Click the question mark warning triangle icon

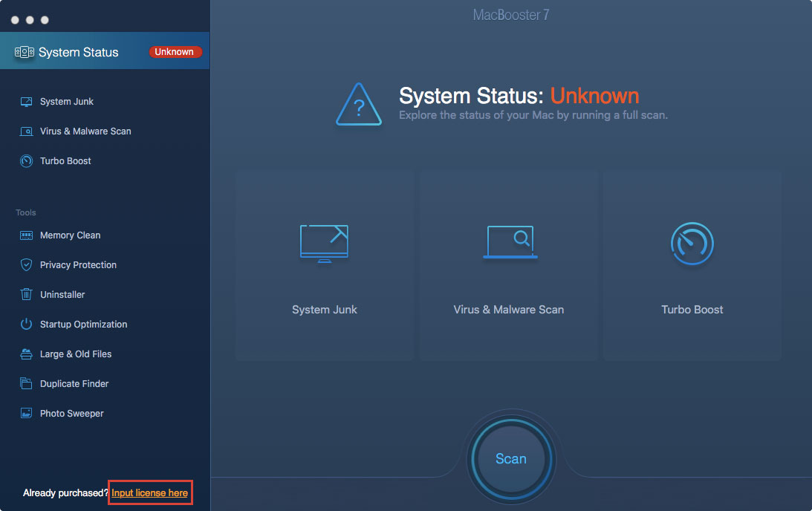359,105
